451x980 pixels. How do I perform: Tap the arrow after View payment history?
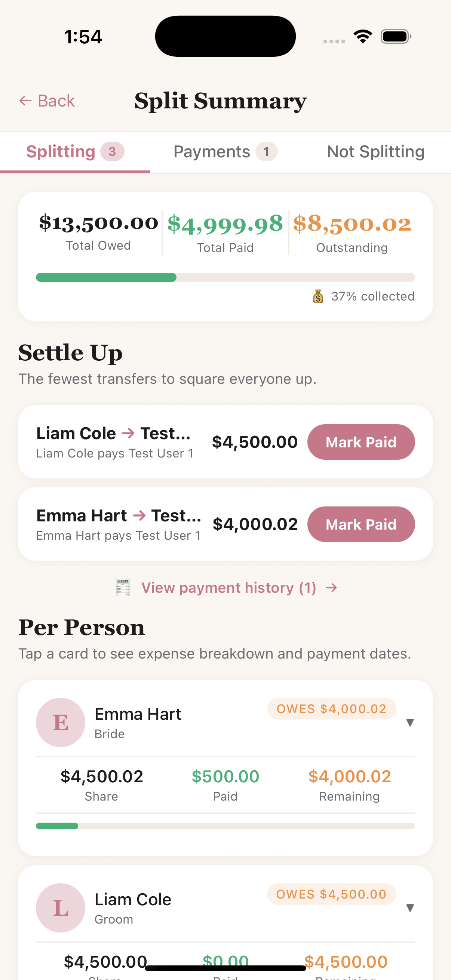pyautogui.click(x=331, y=588)
